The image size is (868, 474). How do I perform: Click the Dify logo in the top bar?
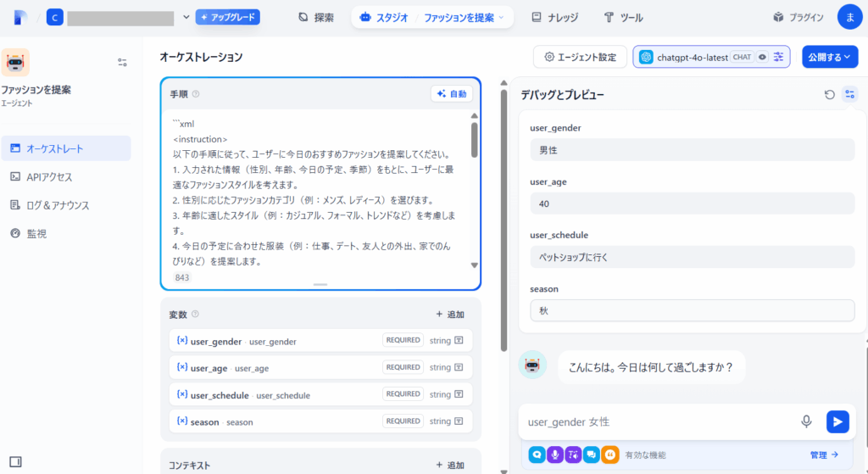(x=20, y=18)
